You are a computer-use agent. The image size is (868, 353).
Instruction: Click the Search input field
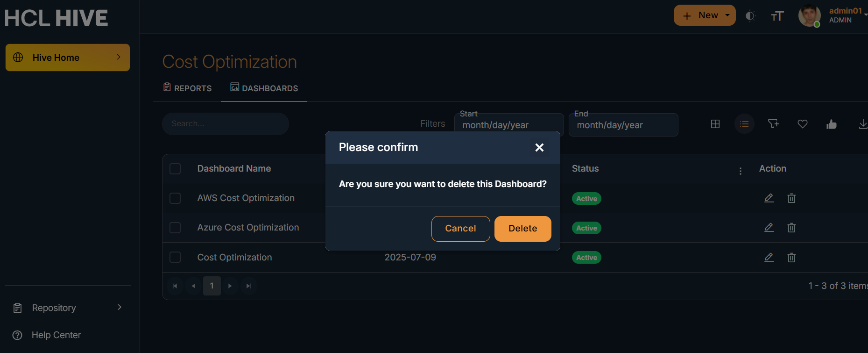226,124
